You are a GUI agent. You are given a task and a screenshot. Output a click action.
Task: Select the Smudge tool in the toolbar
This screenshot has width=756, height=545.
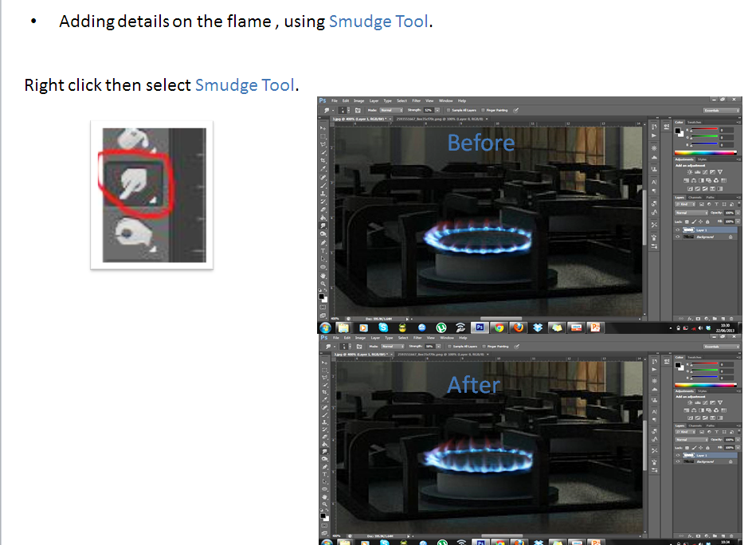pos(323,225)
